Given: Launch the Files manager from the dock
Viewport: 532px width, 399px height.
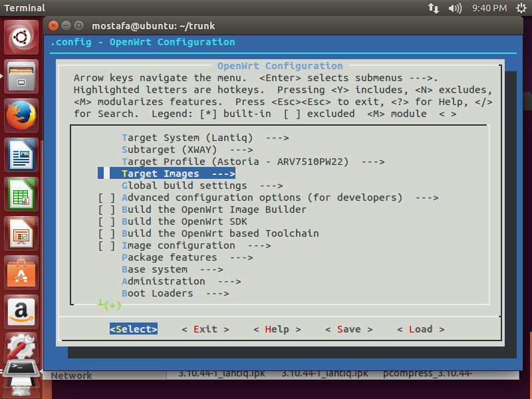Looking at the screenshot, I should [x=21, y=76].
